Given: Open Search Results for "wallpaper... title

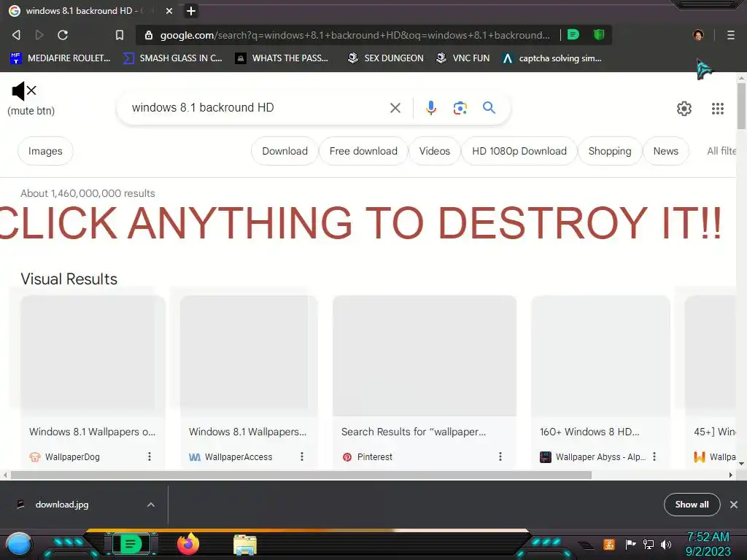Looking at the screenshot, I should point(414,432).
